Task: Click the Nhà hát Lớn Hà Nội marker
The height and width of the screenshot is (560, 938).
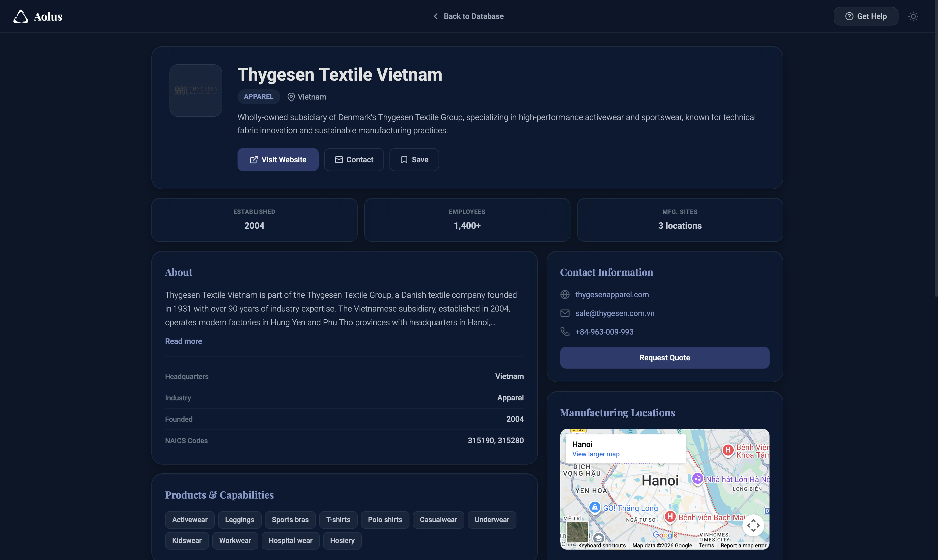Action: [697, 479]
